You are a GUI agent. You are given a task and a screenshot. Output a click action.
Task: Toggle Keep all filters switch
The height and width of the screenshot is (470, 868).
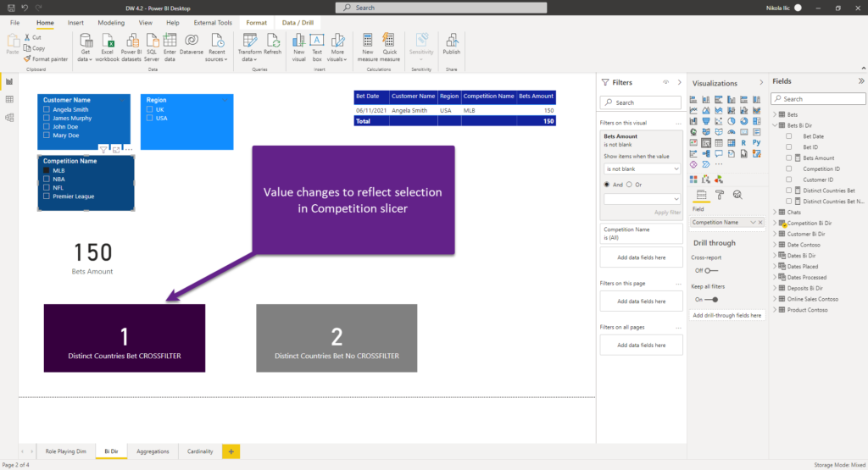pos(711,299)
